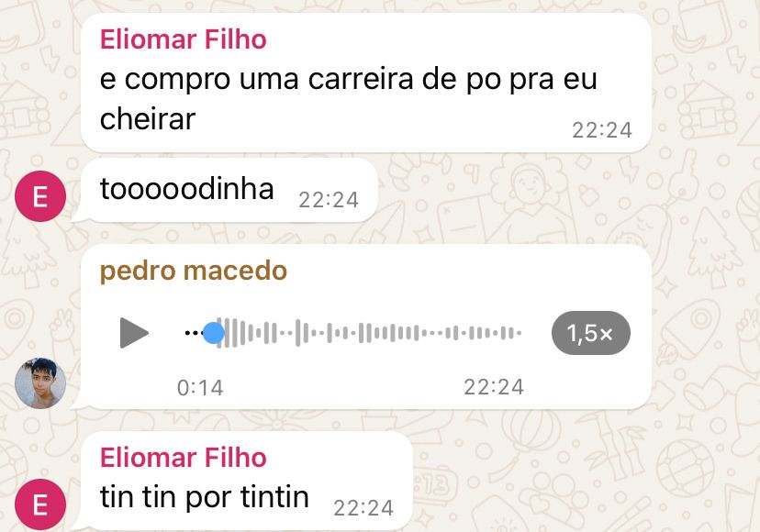This screenshot has width=760, height=532.
Task: Select the "tin tin por tintin" message bubble
Action: click(247, 481)
